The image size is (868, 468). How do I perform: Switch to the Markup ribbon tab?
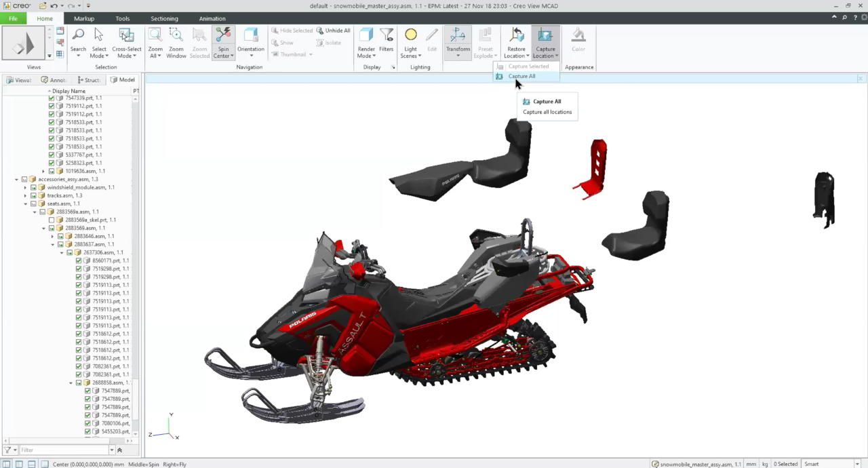[84, 18]
